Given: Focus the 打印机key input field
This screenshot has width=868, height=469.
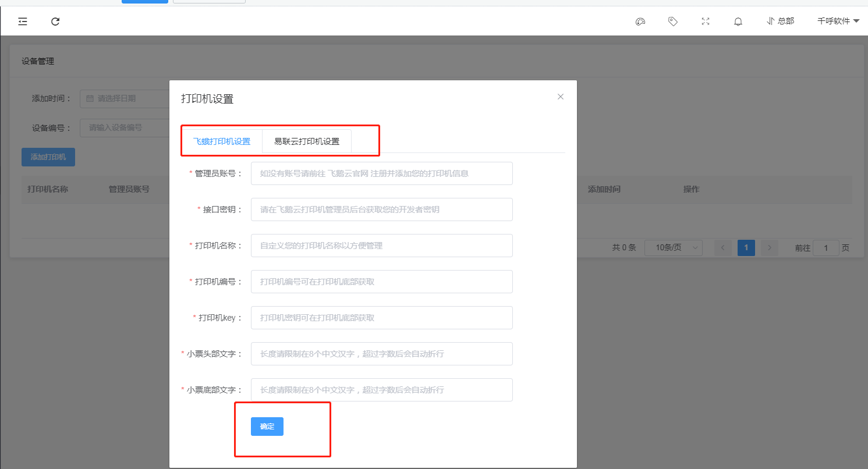Looking at the screenshot, I should coord(382,318).
